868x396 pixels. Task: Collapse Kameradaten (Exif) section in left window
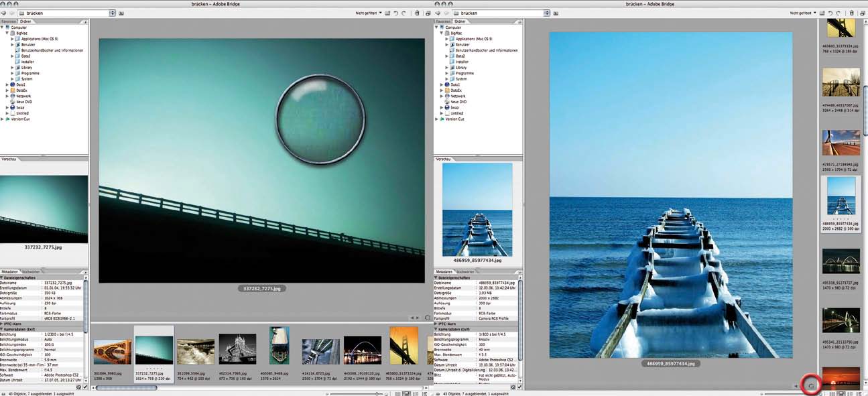[2, 329]
